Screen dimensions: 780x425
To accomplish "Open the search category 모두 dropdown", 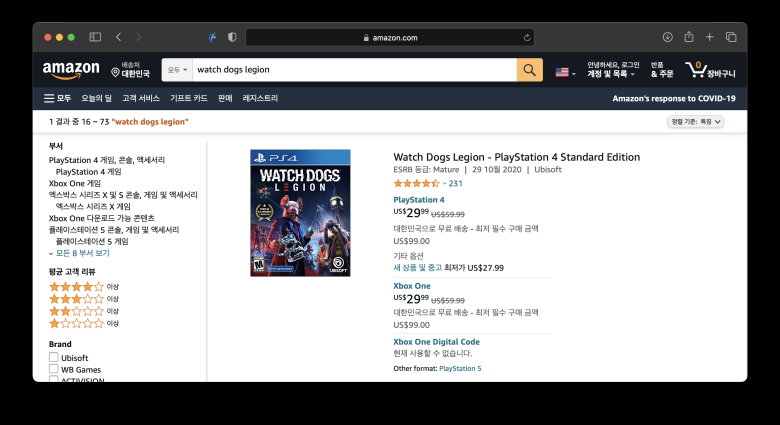I will pyautogui.click(x=177, y=70).
